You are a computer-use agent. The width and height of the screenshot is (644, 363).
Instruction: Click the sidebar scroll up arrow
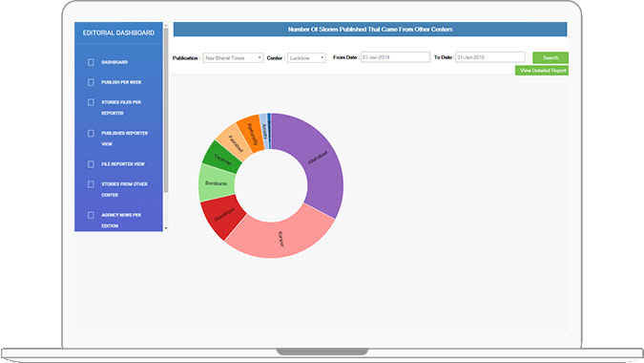tap(166, 26)
